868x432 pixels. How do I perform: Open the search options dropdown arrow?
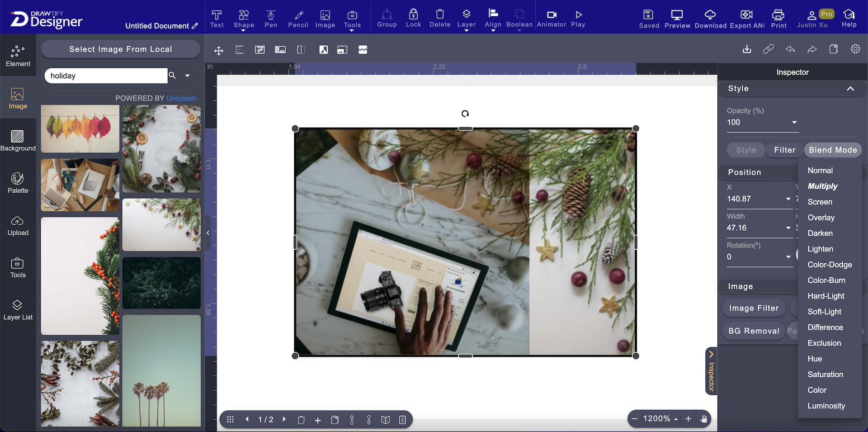[188, 76]
